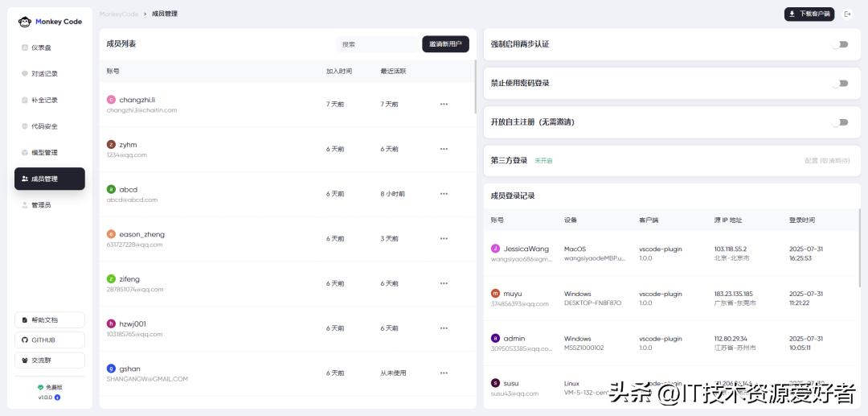This screenshot has height=416, width=868.
Task: Open 帮助文档 help docs button
Action: click(x=50, y=320)
